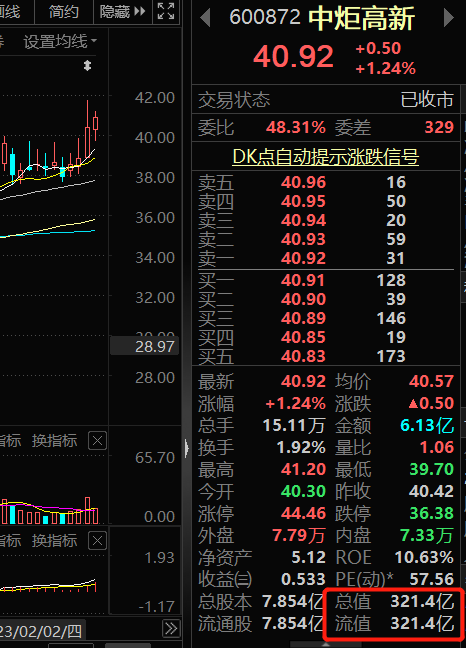Select the 买四 price 40.85
The width and height of the screenshot is (466, 648).
point(304,337)
